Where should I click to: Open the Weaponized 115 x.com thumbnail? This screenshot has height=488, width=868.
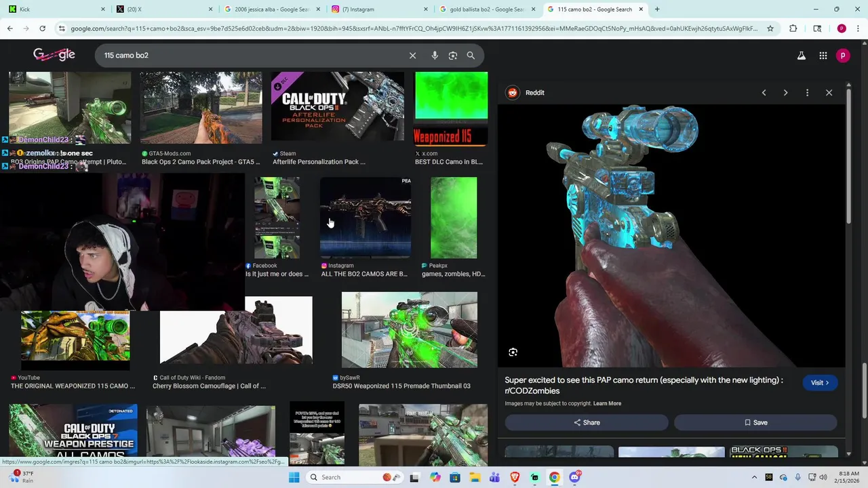point(451,108)
